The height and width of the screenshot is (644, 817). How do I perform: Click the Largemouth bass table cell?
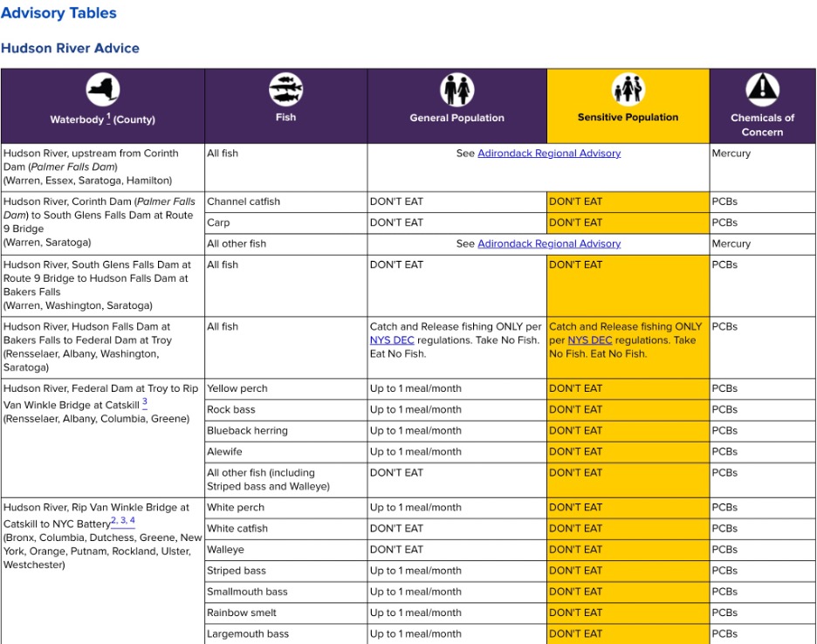248,634
